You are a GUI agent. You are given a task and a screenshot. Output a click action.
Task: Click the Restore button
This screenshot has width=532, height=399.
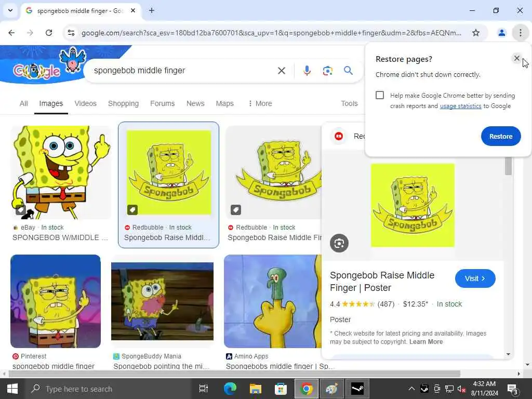(x=501, y=136)
